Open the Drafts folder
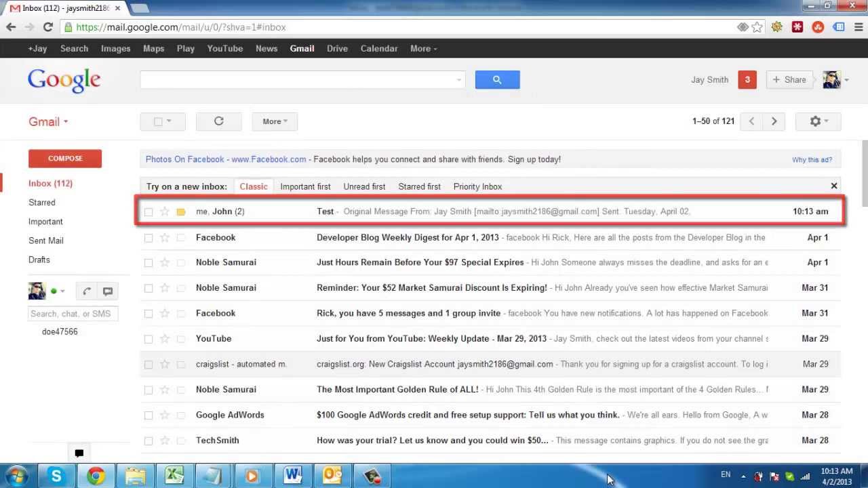The width and height of the screenshot is (868, 488). pos(39,260)
